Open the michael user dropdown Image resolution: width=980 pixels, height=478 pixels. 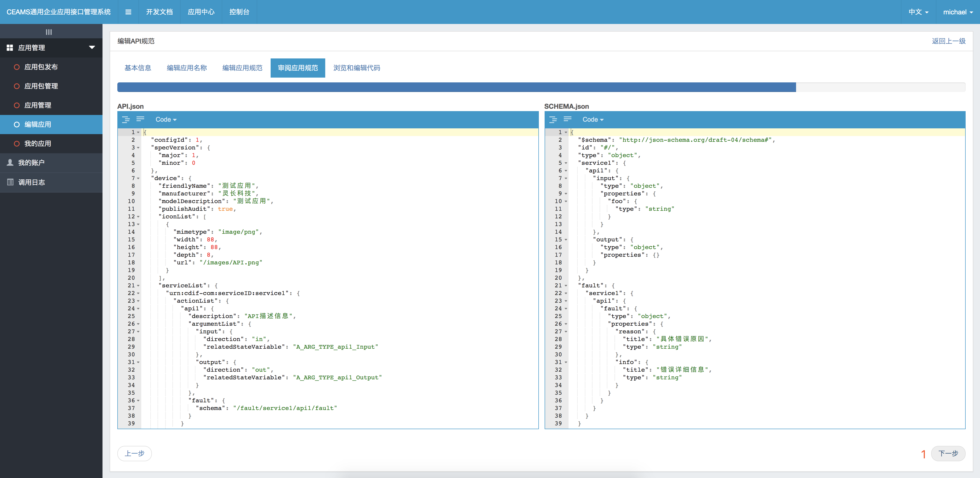[958, 12]
